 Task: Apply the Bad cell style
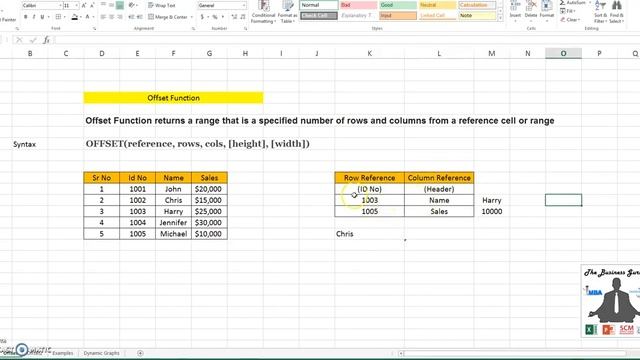coord(358,5)
